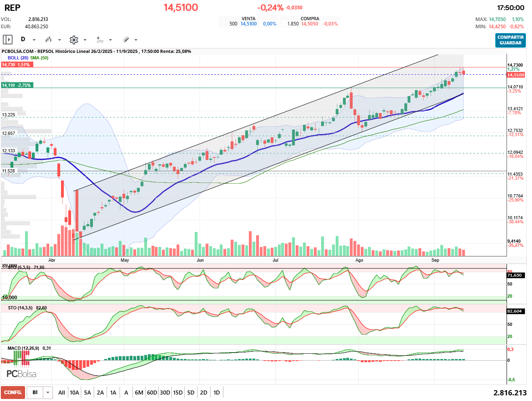
Task: Open the D timeframe dropdown arrow
Action: [34, 40]
